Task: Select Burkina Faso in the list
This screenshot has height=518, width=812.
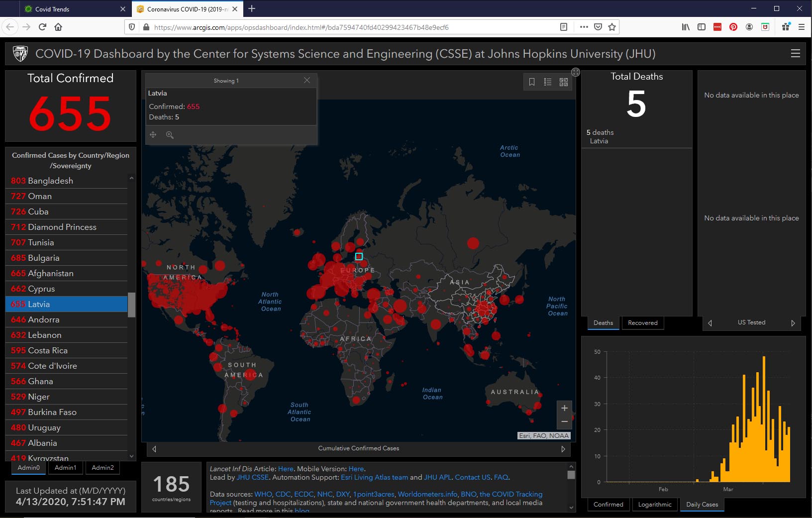Action: 67,412
